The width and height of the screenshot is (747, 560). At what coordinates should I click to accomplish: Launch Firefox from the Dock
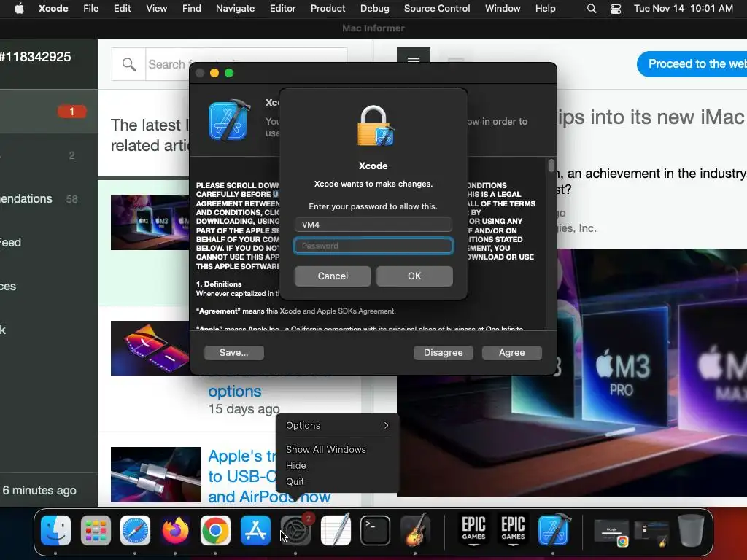pos(175,530)
